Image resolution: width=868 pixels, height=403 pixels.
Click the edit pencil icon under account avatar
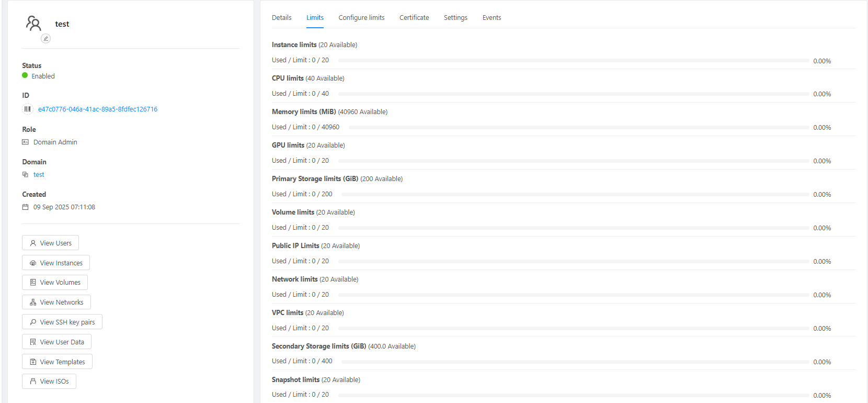click(x=46, y=38)
